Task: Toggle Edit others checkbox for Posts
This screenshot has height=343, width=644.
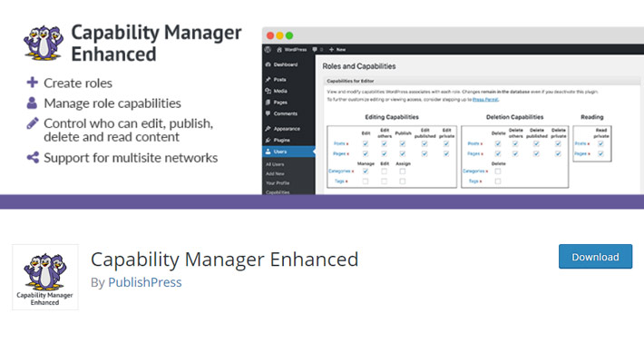Action: point(384,143)
